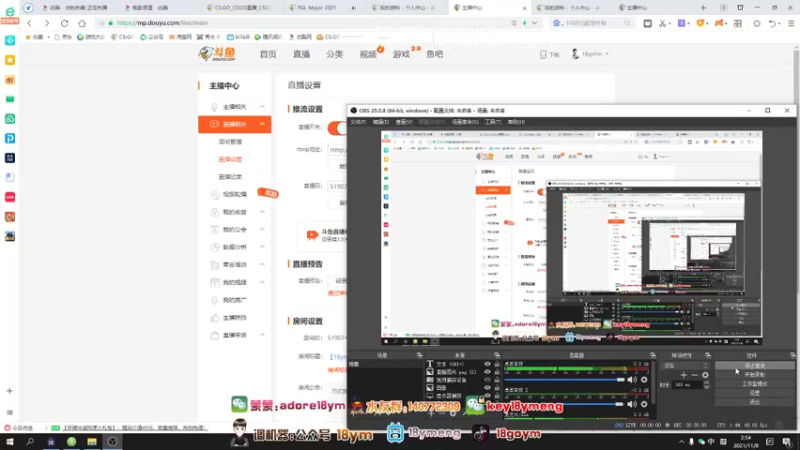800x450 pixels.
Task: Click 开始录制 in OBS controls
Action: (755, 374)
